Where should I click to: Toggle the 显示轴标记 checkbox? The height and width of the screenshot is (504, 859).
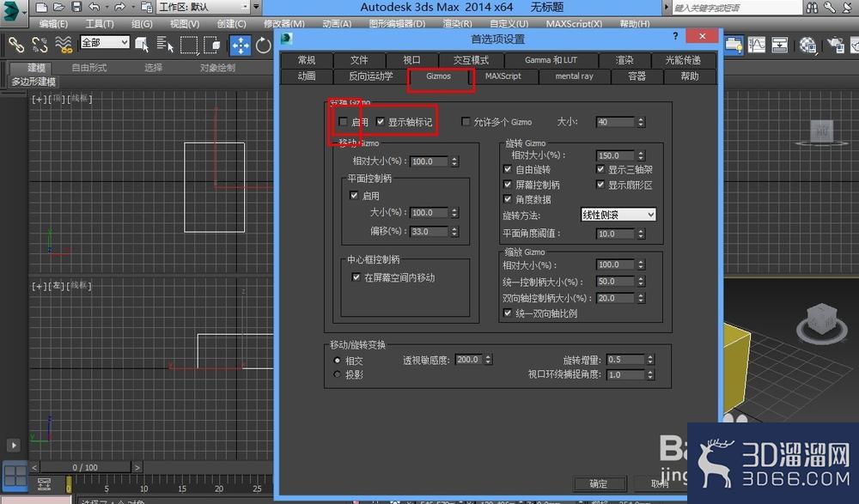click(x=381, y=122)
